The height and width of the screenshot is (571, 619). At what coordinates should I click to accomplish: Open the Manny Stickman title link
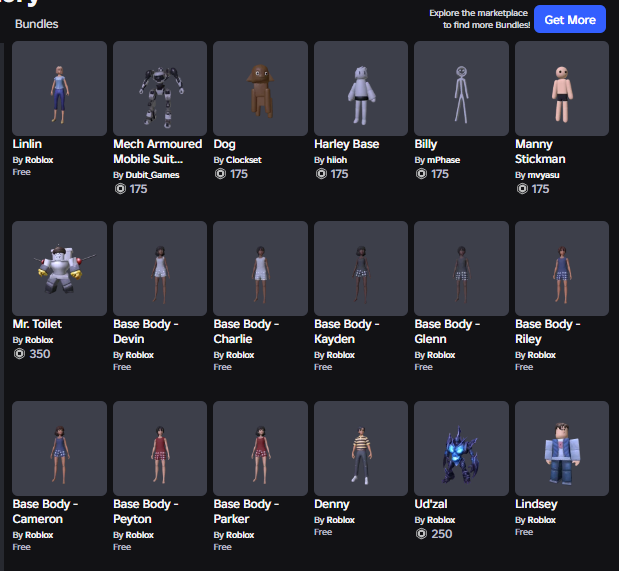(540, 151)
